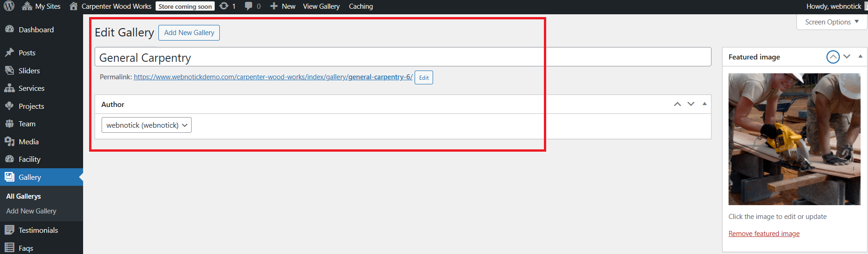Open the Media library

(29, 142)
